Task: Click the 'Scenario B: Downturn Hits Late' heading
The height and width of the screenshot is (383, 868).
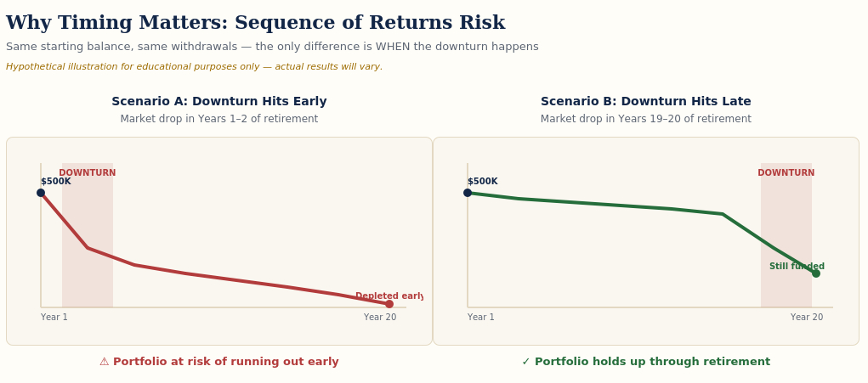Action: [646, 102]
